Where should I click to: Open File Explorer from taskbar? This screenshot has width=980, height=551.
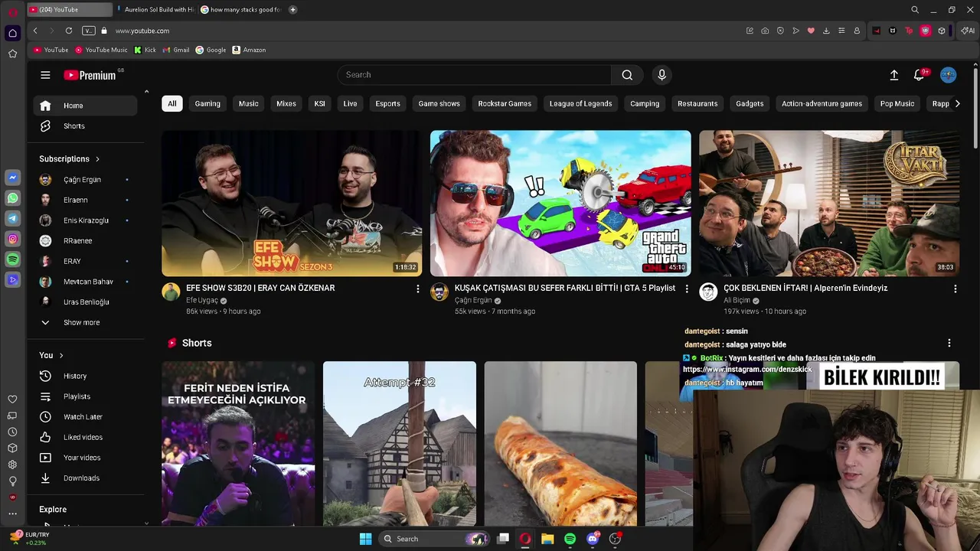pos(547,539)
